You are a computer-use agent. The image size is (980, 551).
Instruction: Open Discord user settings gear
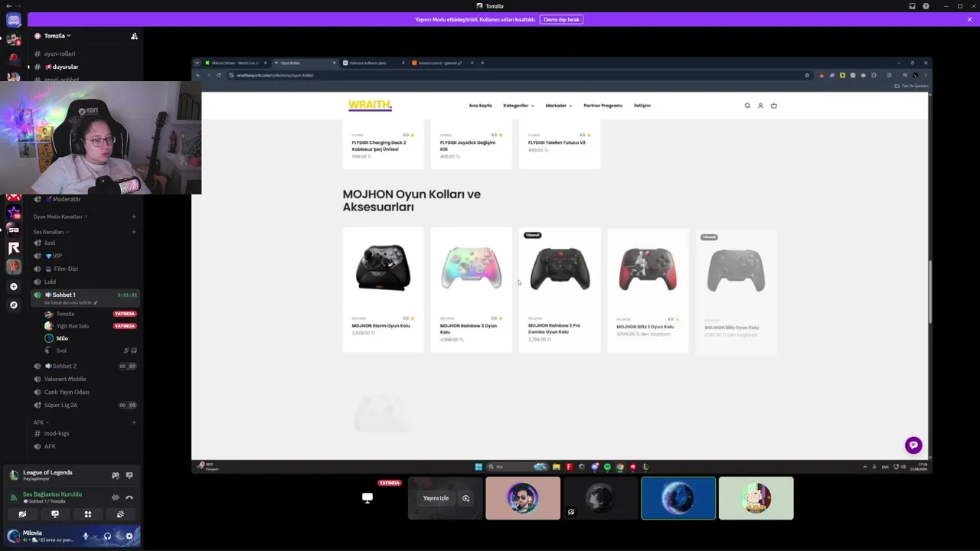[129, 536]
